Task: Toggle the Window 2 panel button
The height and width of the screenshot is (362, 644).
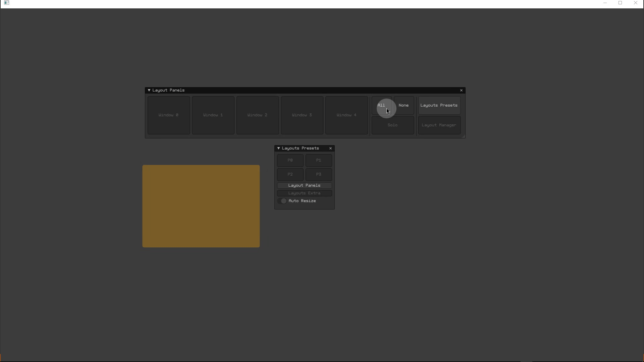Action: click(258, 115)
